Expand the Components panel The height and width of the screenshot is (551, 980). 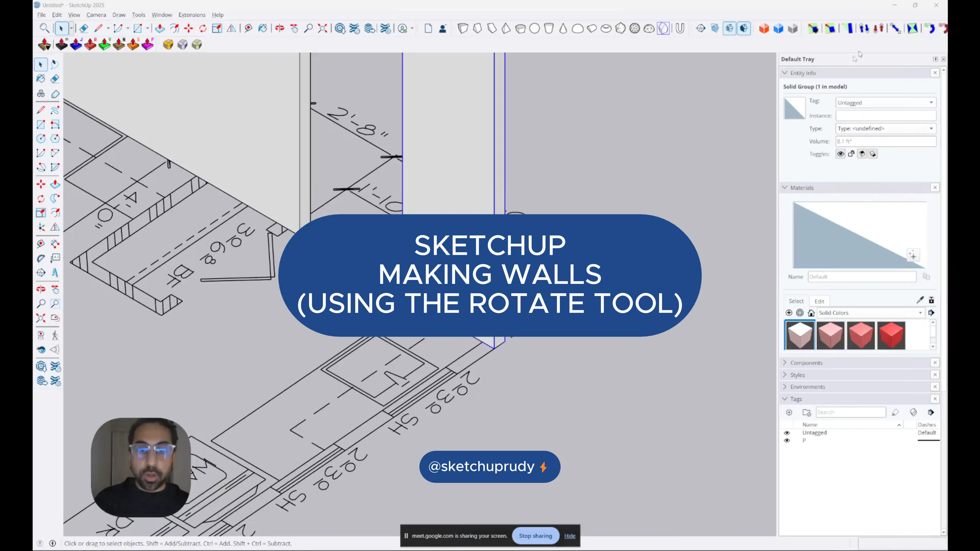click(x=806, y=363)
